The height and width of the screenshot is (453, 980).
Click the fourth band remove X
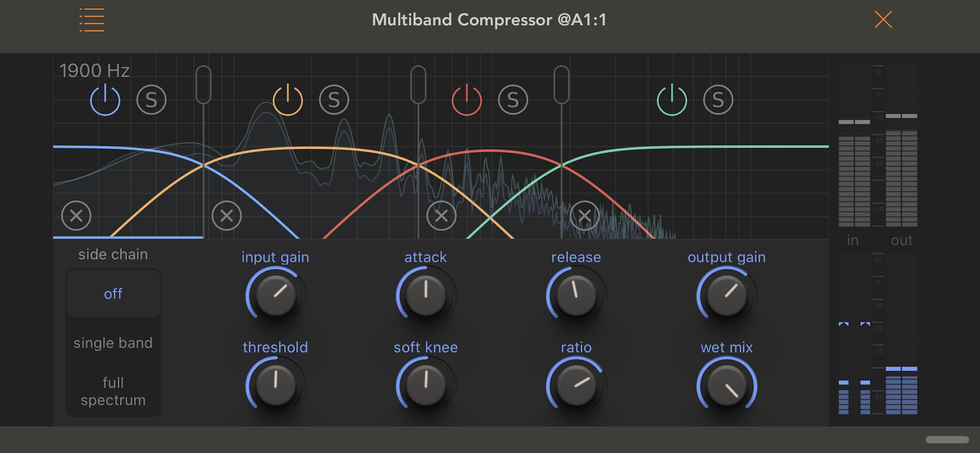[x=584, y=216]
